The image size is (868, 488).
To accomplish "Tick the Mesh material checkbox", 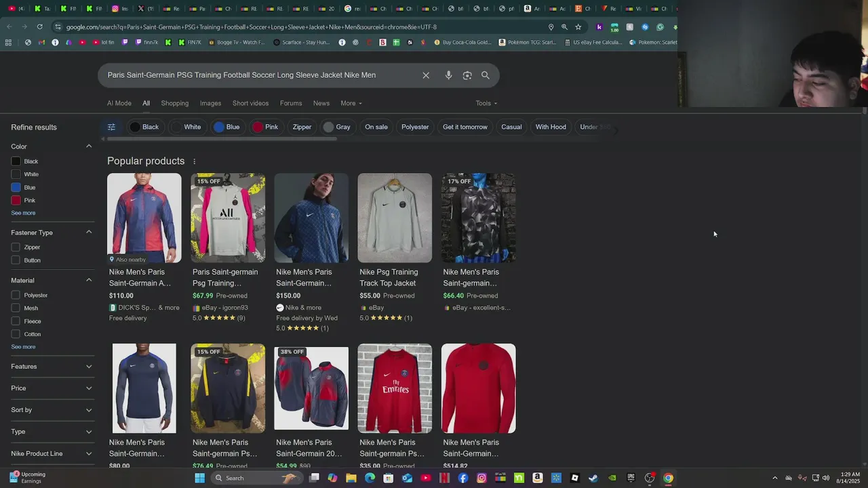I will [16, 308].
